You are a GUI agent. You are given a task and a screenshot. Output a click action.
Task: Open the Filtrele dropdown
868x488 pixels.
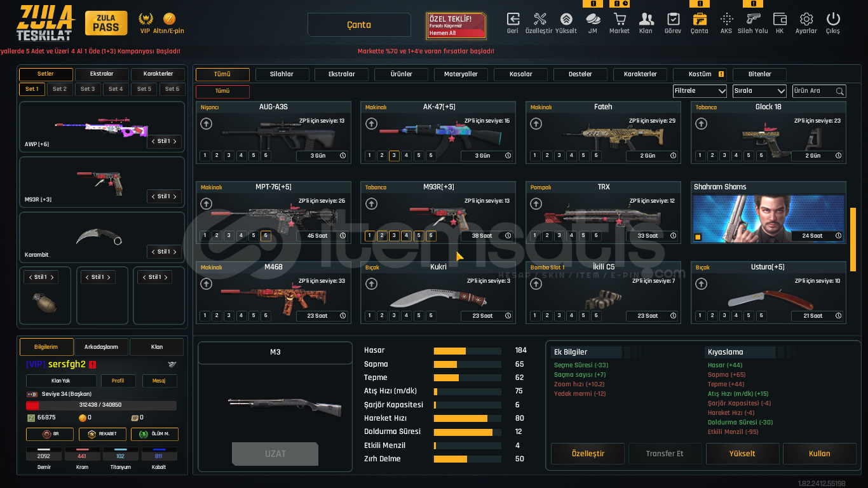click(x=700, y=91)
